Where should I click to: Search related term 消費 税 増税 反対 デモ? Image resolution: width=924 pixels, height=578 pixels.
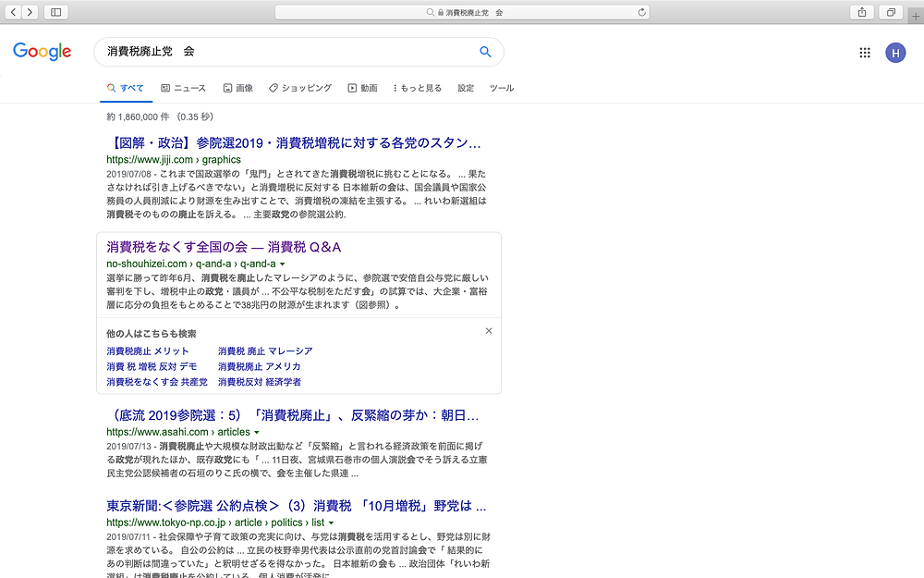point(152,366)
